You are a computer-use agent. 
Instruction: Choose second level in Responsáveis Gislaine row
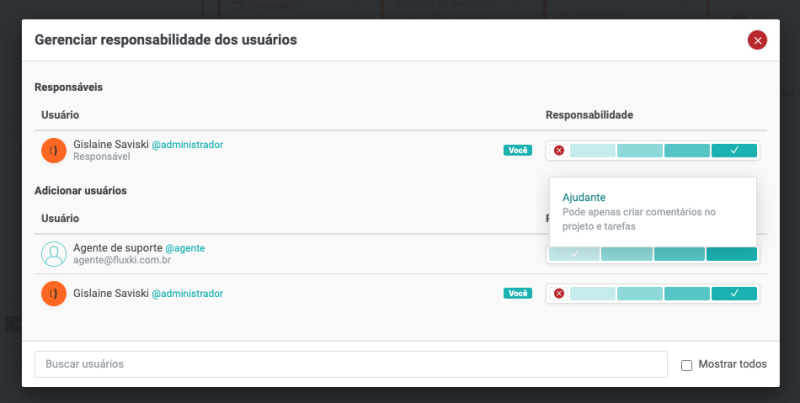pyautogui.click(x=639, y=151)
